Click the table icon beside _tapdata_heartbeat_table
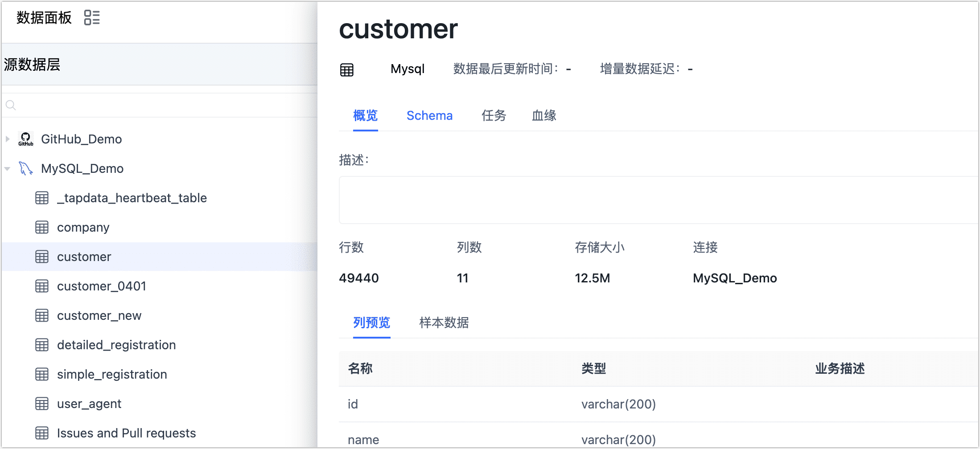 click(x=41, y=198)
